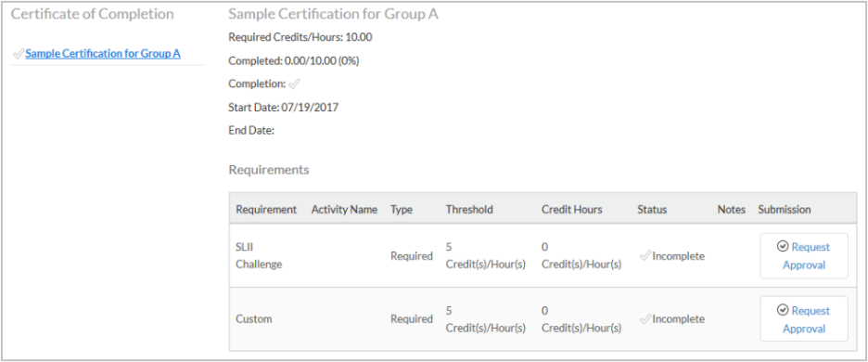Click Required type in SLII Challenge row
The width and height of the screenshot is (868, 362).
click(412, 256)
